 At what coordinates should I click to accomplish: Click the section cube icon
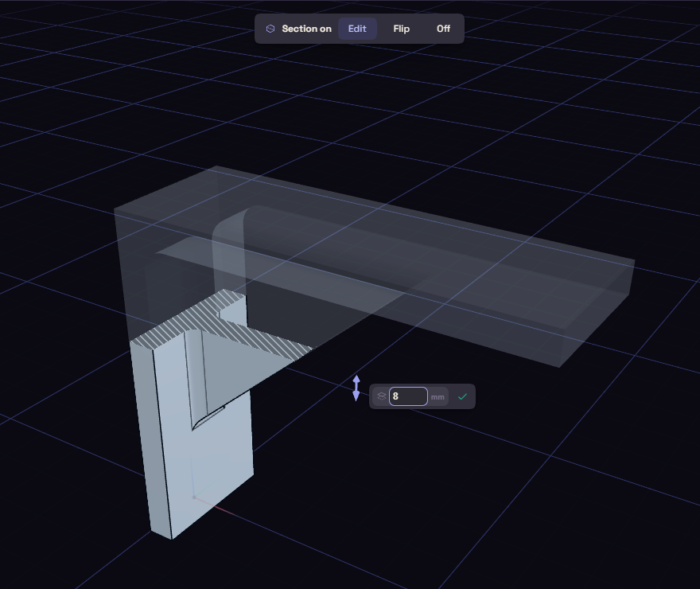(x=270, y=29)
